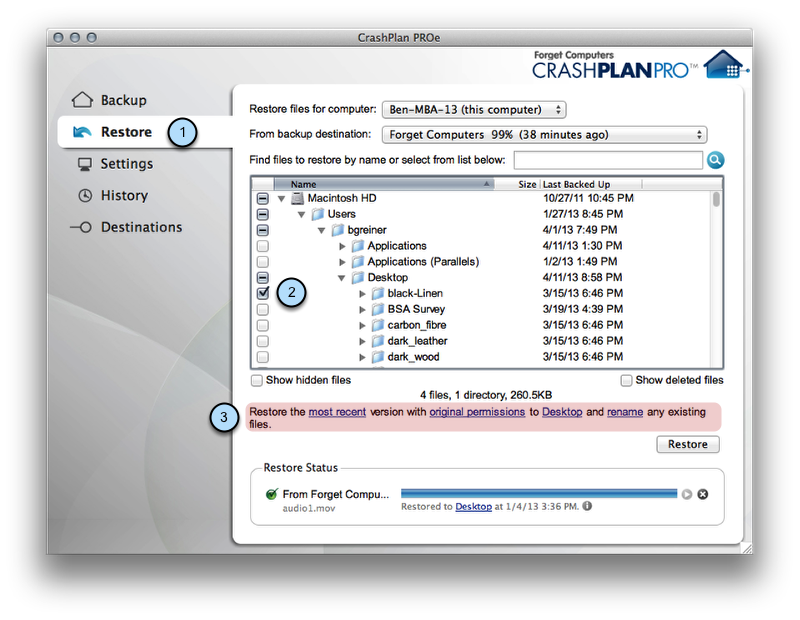Sort by the Name column header
The image size is (800, 620).
tap(384, 184)
